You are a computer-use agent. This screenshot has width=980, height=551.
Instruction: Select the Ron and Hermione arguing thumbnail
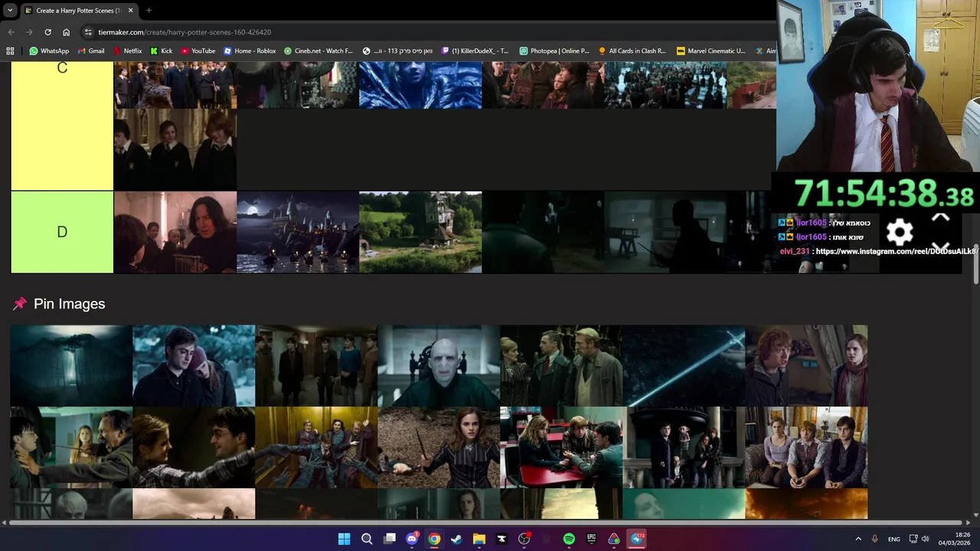click(x=806, y=366)
